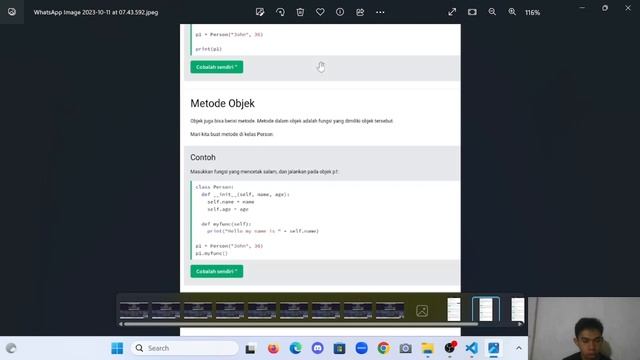Open File Explorer from the taskbar
Screen dimensions: 640x360
click(427, 348)
